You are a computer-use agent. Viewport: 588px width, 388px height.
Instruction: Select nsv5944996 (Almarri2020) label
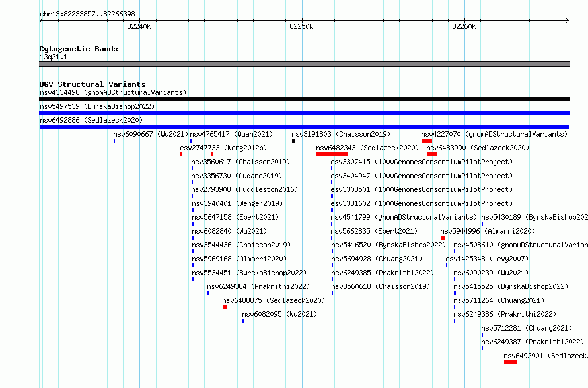point(488,231)
